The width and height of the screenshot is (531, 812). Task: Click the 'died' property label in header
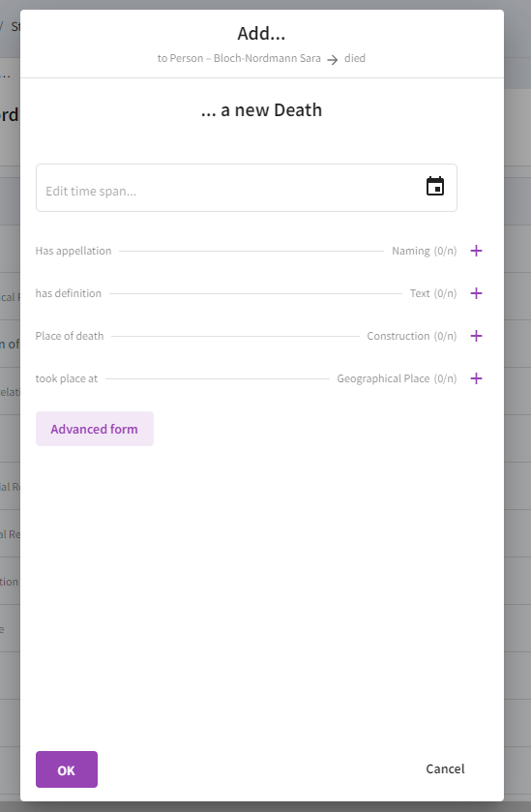[355, 58]
